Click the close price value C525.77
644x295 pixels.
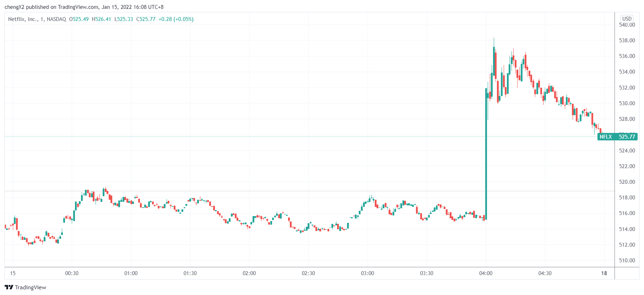click(146, 19)
